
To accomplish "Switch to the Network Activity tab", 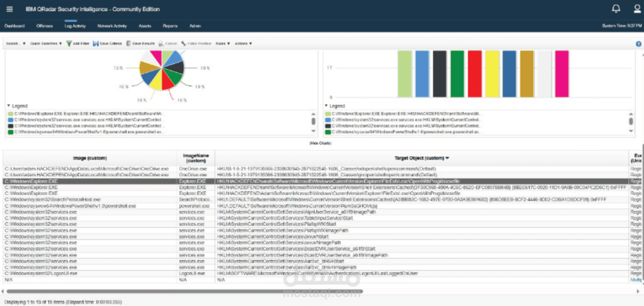I will coord(112,26).
